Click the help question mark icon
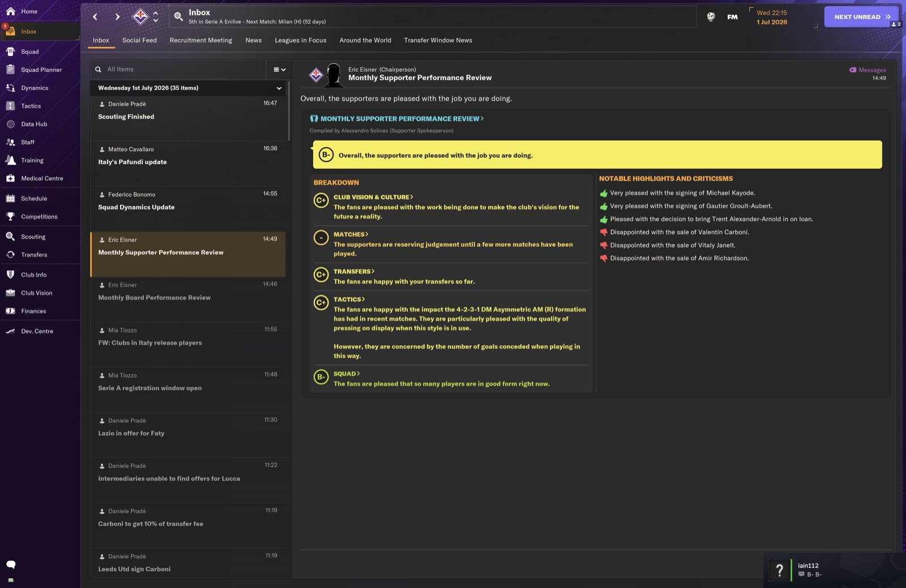The width and height of the screenshot is (906, 588). point(779,570)
